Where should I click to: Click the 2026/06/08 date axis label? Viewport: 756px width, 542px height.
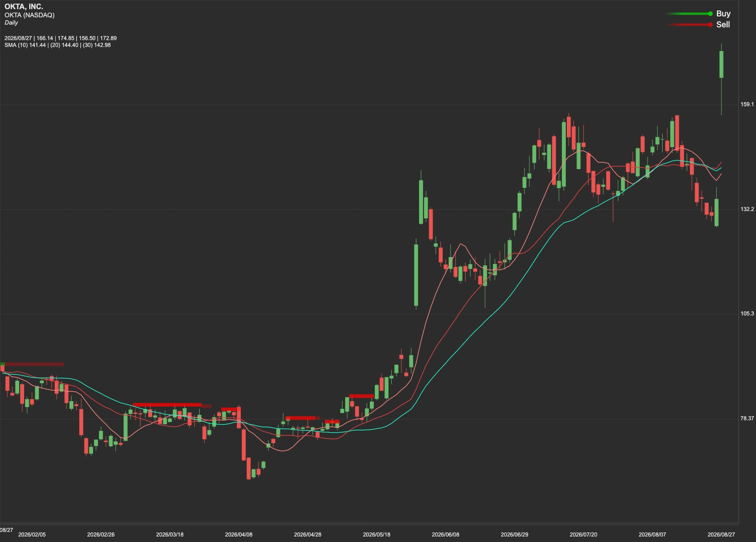(x=445, y=535)
